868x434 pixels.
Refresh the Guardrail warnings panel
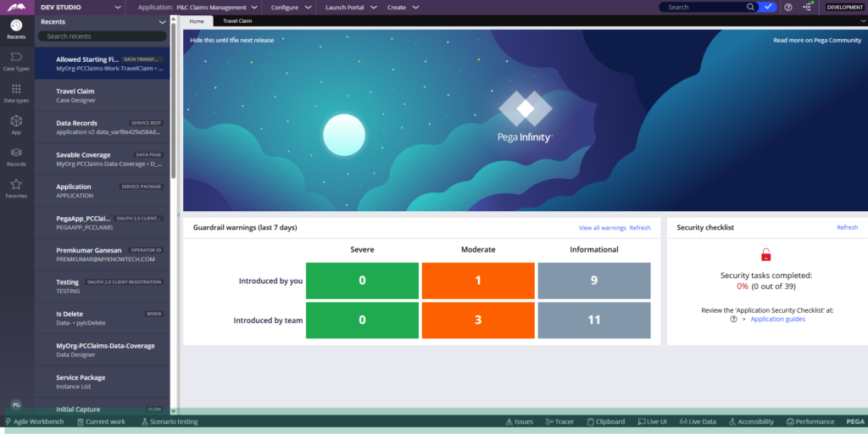tap(640, 227)
